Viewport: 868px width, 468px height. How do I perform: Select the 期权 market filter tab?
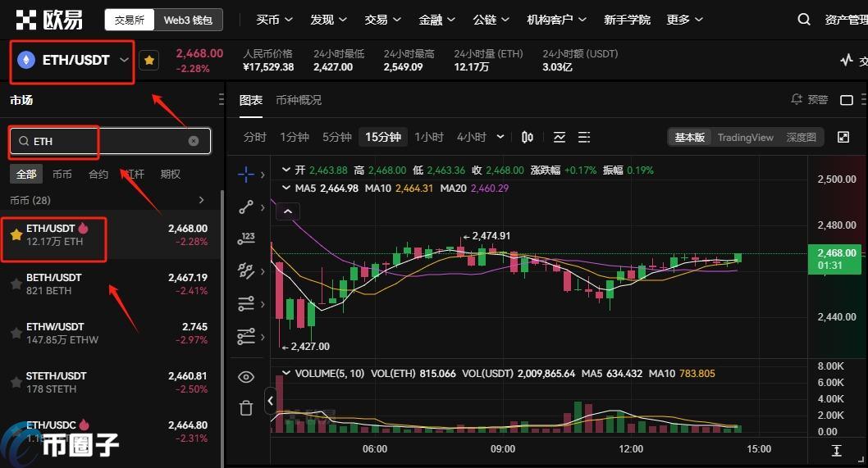pos(171,175)
